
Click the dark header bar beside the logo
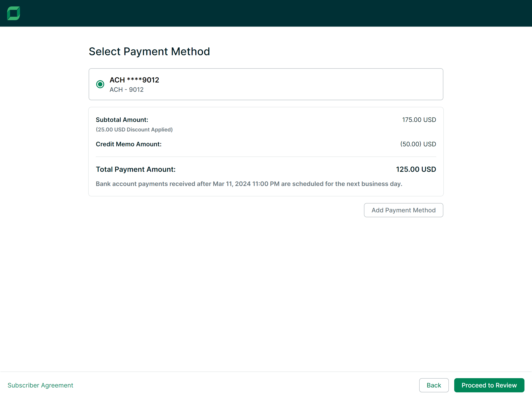point(264,13)
